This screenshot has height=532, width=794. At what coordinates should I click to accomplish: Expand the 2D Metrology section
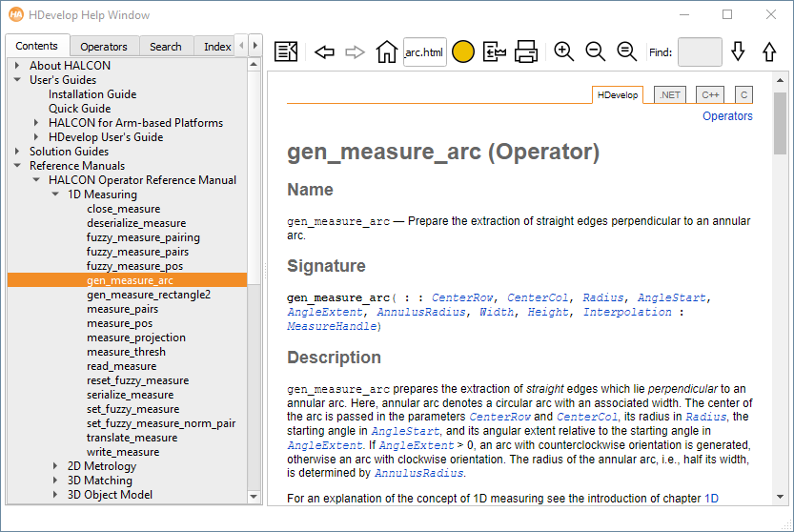coord(55,466)
